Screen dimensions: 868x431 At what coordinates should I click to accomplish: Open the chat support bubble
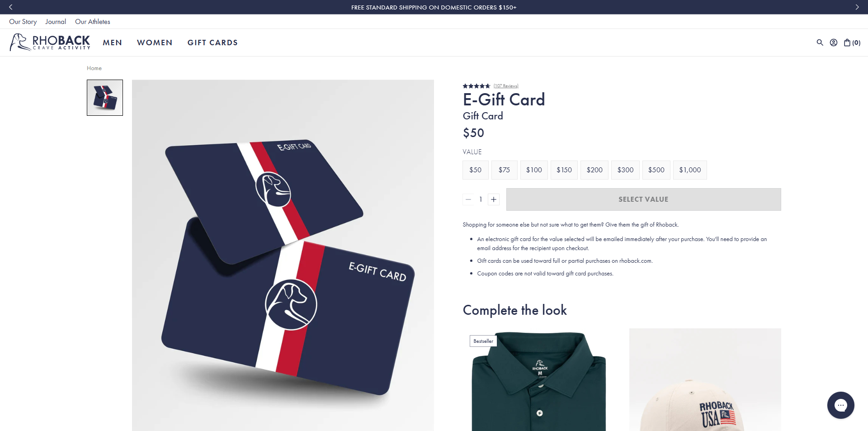[x=840, y=405]
